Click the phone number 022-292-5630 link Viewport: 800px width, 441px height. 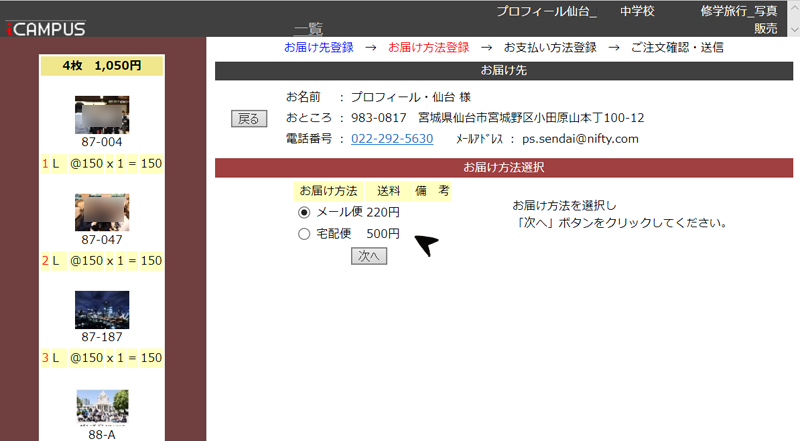[x=392, y=139]
